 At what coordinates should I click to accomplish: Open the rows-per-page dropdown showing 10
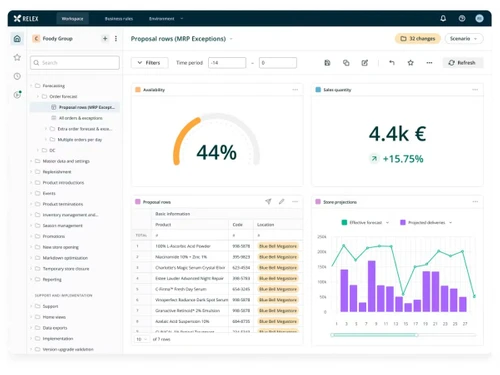click(x=141, y=339)
